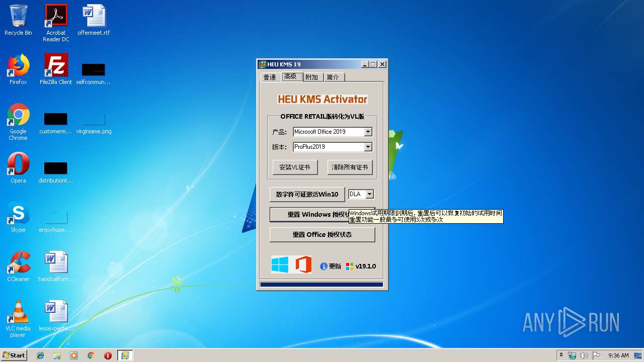Image resolution: width=644 pixels, height=362 pixels.
Task: Minimize the HEU KMS 19 window
Action: 365,64
